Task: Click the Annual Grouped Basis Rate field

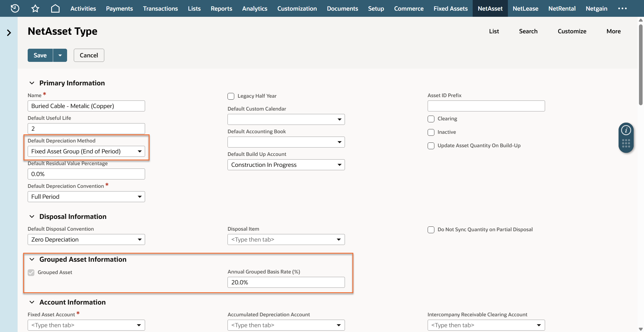Action: click(286, 282)
